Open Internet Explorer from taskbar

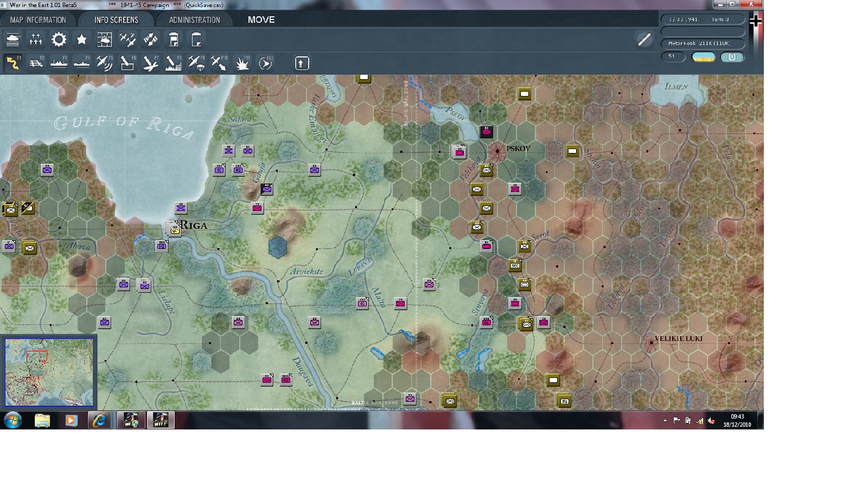100,420
